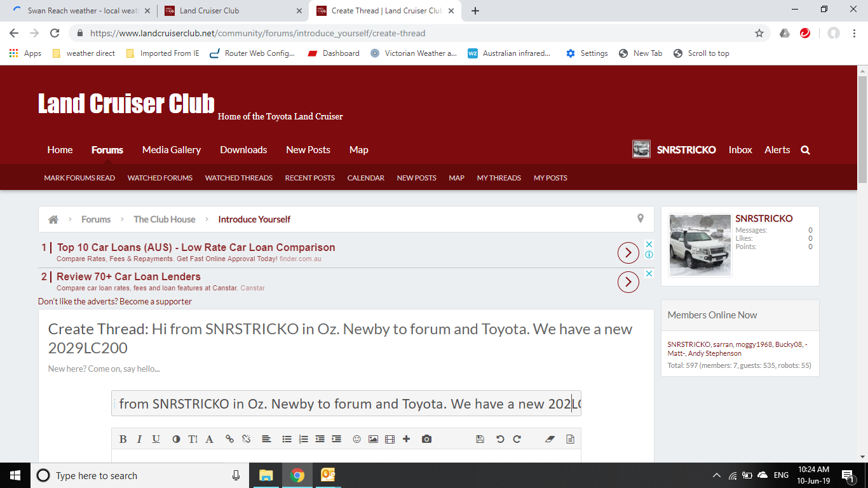Open the Forums navigation tab
This screenshot has height=488, width=868.
coord(107,150)
